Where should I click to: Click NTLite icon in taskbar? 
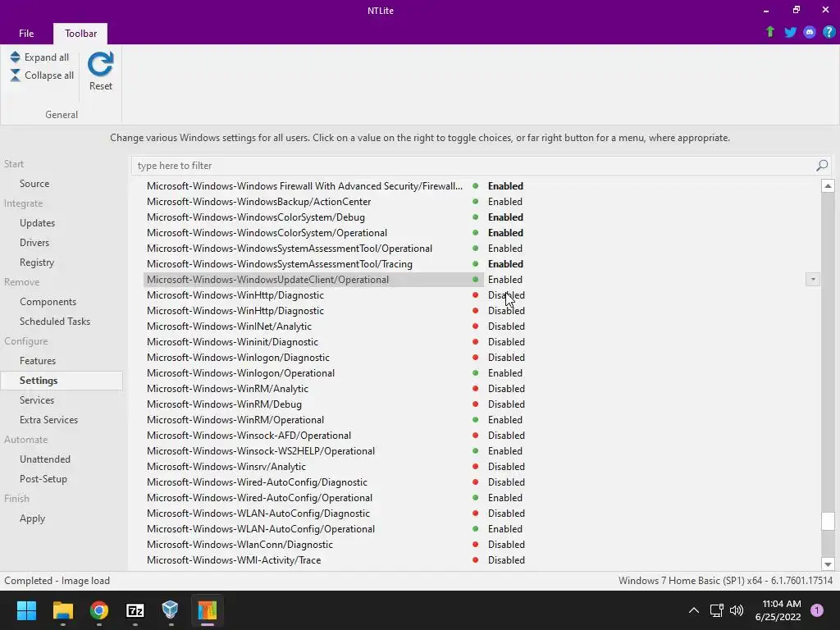pyautogui.click(x=208, y=610)
